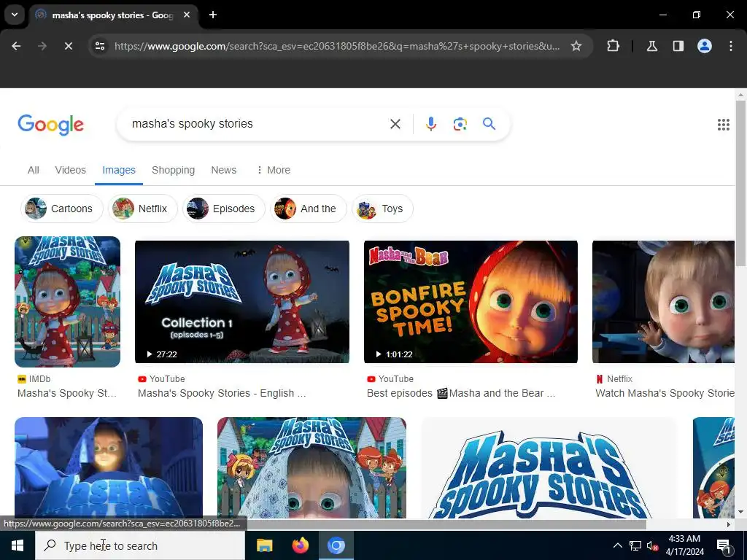Filter images by And the chip
Viewport: 747px width, 560px height.
[x=309, y=209]
